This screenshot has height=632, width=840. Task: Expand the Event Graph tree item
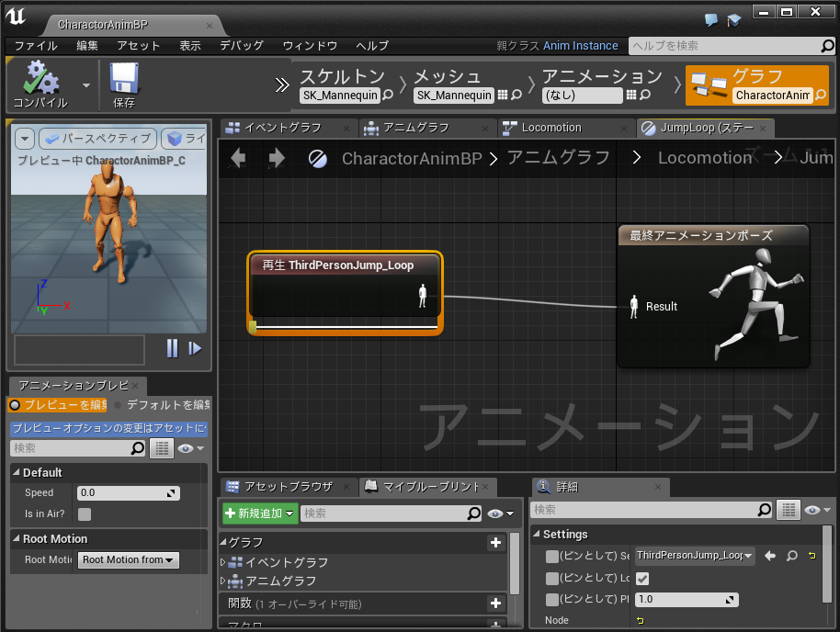click(223, 562)
